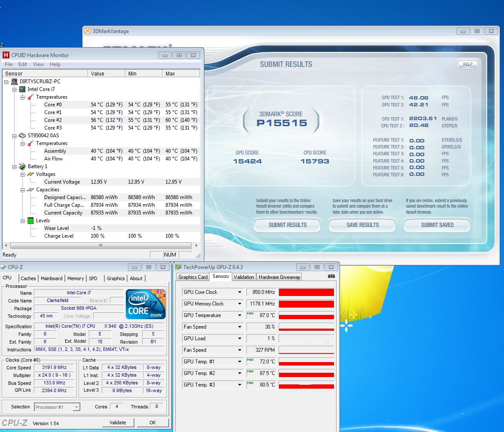Open the GPU Memory Clock sensor dropdown

pyautogui.click(x=240, y=304)
